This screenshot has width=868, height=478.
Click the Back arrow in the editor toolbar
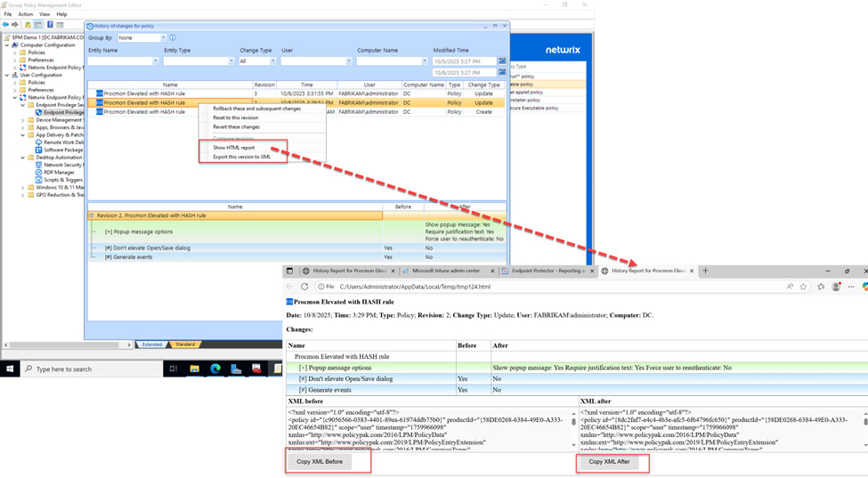(6, 25)
